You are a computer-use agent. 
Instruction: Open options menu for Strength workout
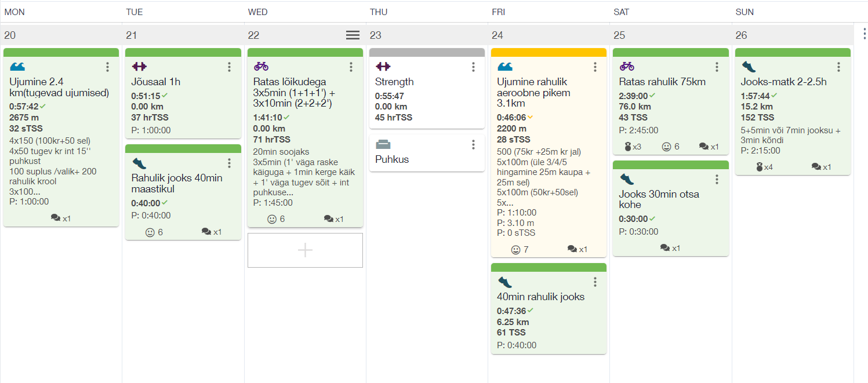(x=473, y=67)
